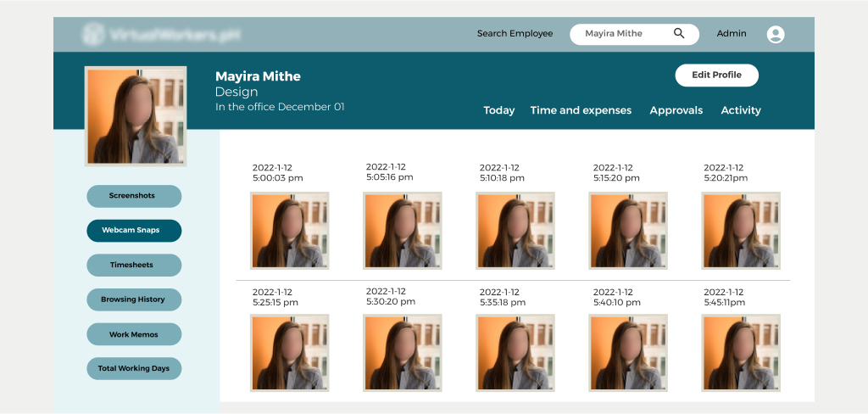Switch to the Today tab
Viewport: 868px width, 414px height.
pos(498,110)
